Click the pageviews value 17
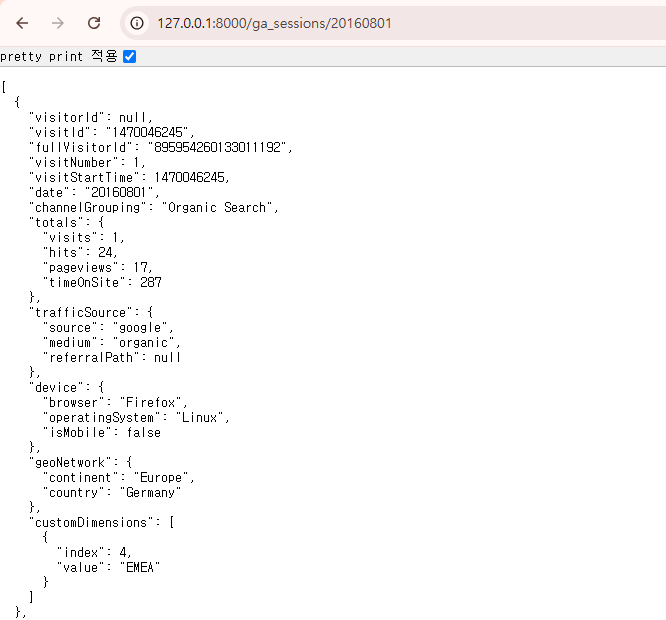666x620 pixels. [x=153, y=267]
